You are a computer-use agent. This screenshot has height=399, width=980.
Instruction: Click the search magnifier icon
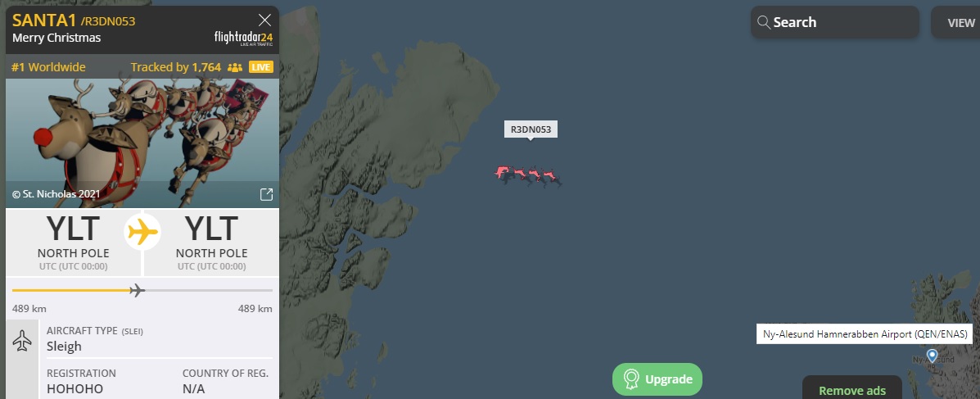tap(764, 22)
